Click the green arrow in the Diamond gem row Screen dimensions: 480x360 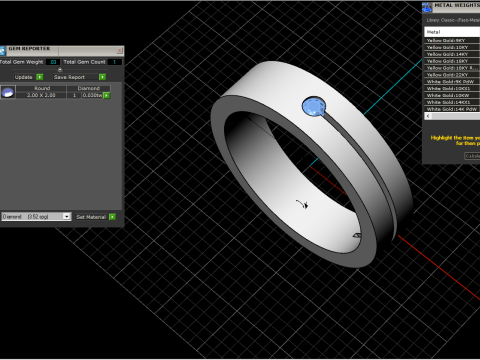(106, 95)
